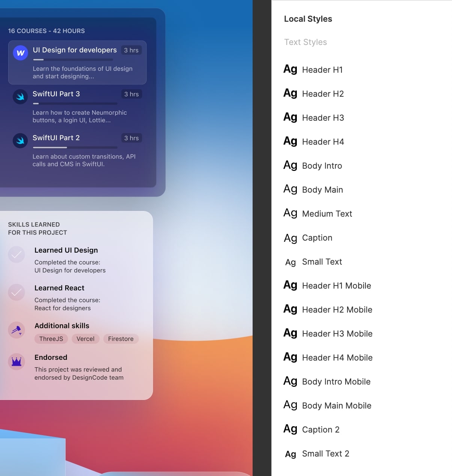Click the checkmark circle beside Learned React
The image size is (452, 476).
16,292
